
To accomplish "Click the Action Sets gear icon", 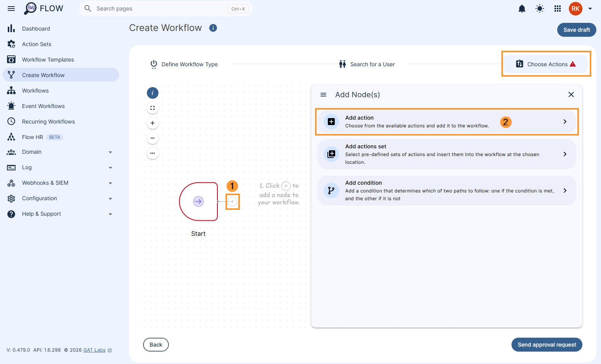I will tap(11, 44).
